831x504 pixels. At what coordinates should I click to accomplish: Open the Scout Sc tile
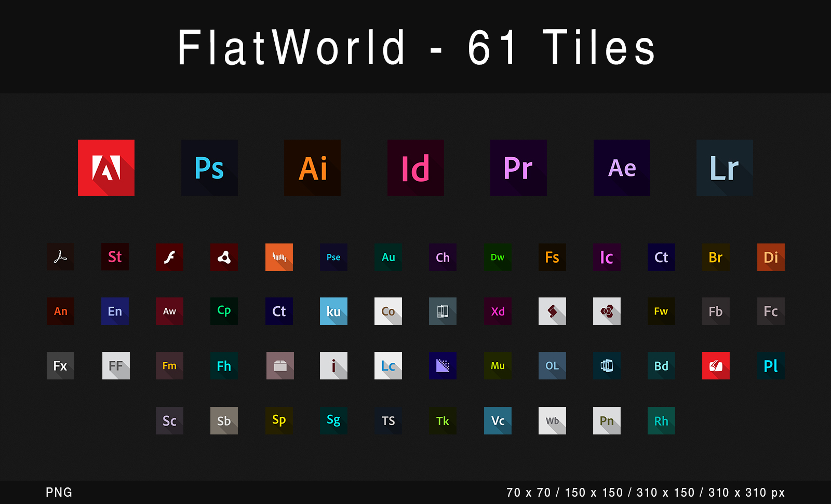point(169,420)
